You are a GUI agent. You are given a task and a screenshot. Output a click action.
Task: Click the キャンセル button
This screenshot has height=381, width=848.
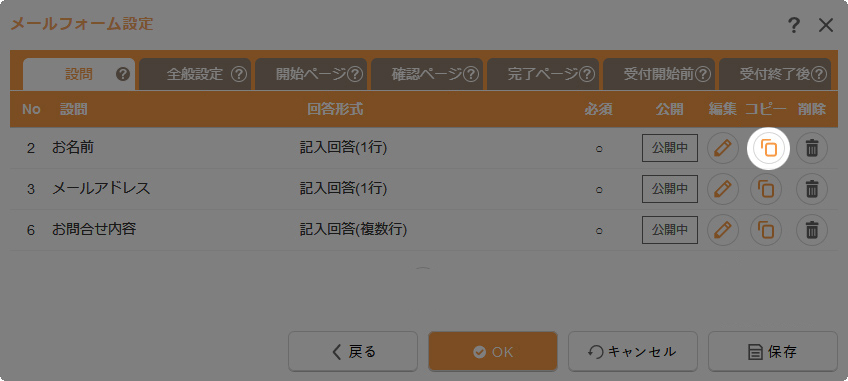[x=633, y=352]
